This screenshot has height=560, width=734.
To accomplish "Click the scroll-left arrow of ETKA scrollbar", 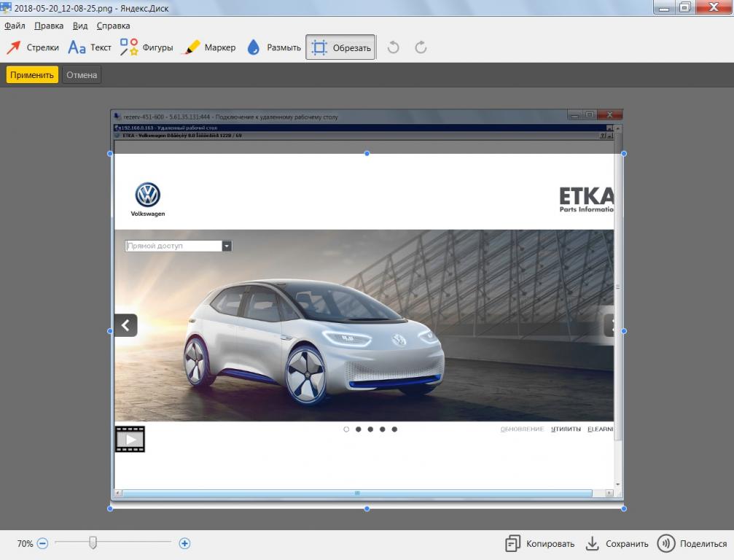I will pyautogui.click(x=118, y=493).
